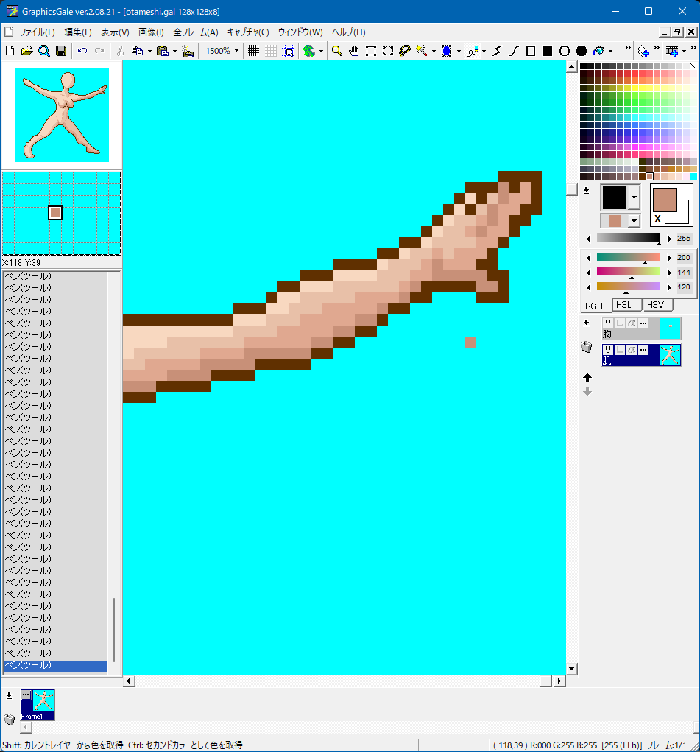The height and width of the screenshot is (752, 700).
Task: Select the Magic Wand tool
Action: [422, 51]
